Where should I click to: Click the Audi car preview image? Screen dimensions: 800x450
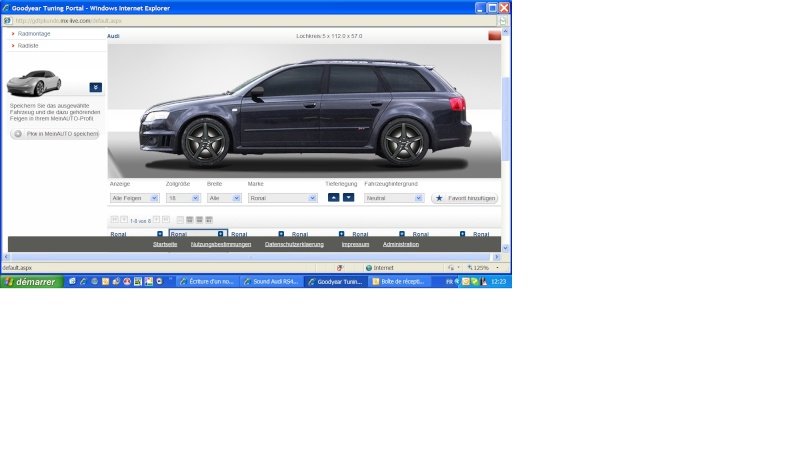tap(304, 111)
